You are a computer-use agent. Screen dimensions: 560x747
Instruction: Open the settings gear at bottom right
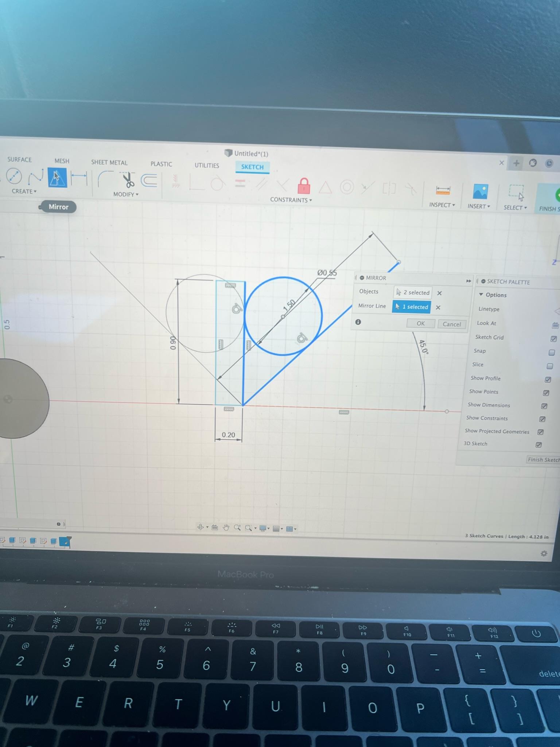tap(544, 553)
